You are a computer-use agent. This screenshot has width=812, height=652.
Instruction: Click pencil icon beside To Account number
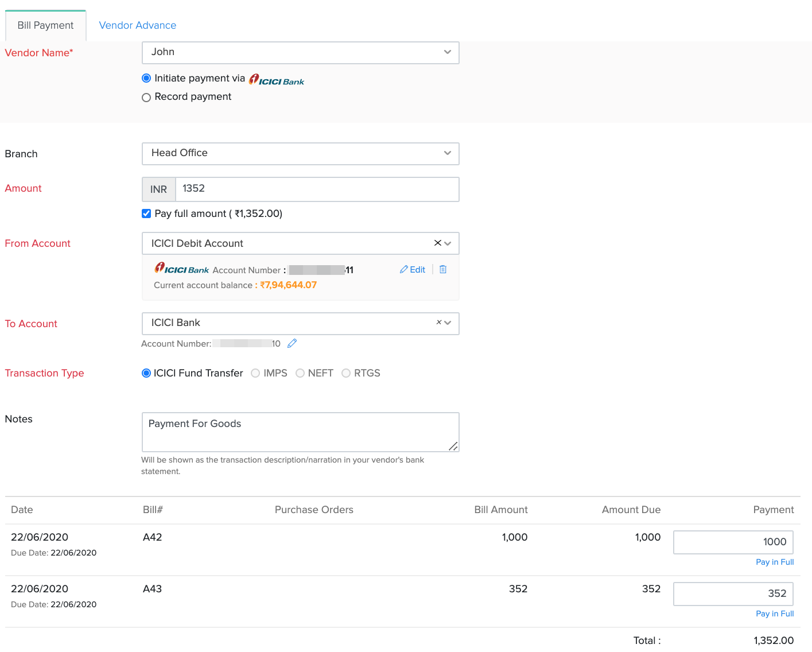click(292, 343)
